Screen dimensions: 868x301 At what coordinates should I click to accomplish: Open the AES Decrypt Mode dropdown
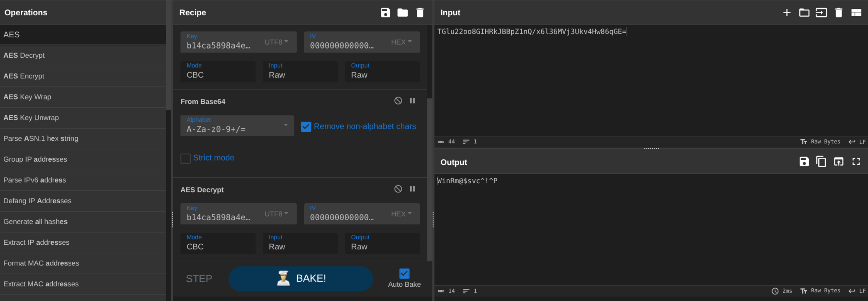[218, 243]
